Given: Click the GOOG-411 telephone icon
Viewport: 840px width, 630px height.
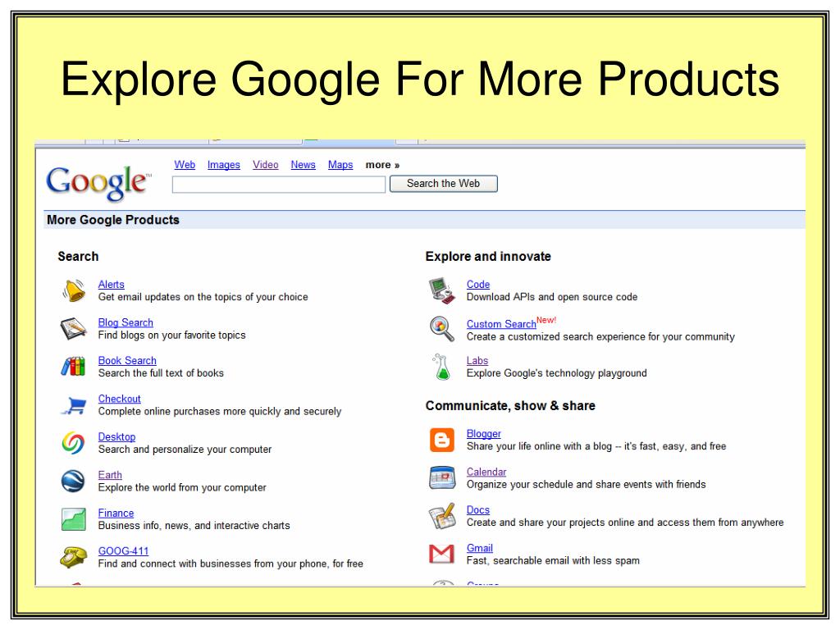Looking at the screenshot, I should [73, 557].
